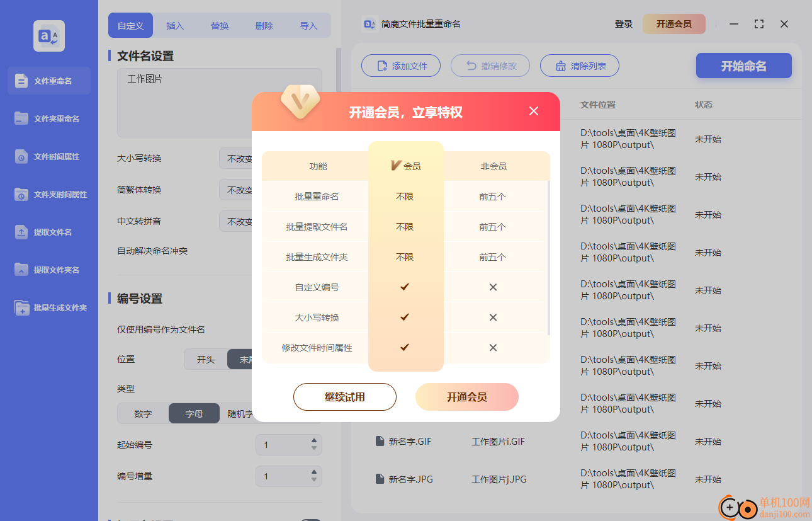Click the fullscreen window icon
Viewport: 812px width, 521px height.
(759, 24)
